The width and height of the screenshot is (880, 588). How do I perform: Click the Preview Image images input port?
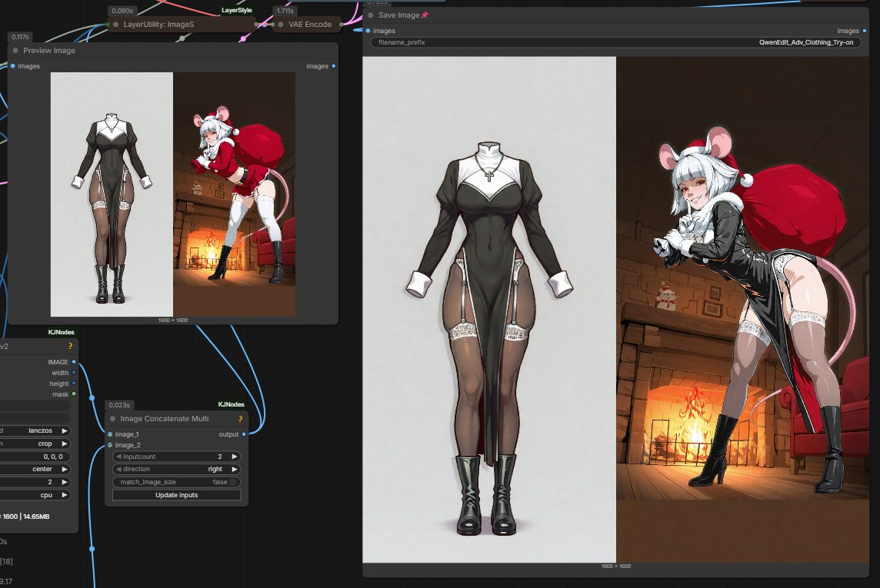[x=13, y=66]
